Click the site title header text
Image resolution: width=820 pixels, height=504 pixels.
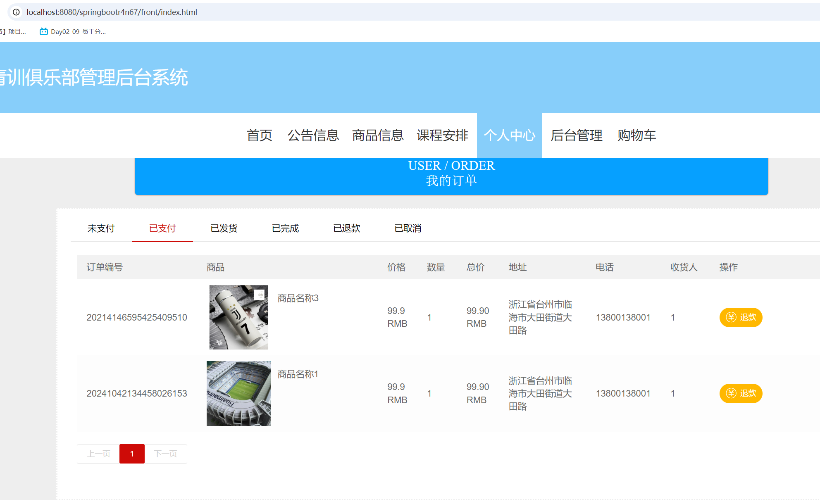coord(93,77)
